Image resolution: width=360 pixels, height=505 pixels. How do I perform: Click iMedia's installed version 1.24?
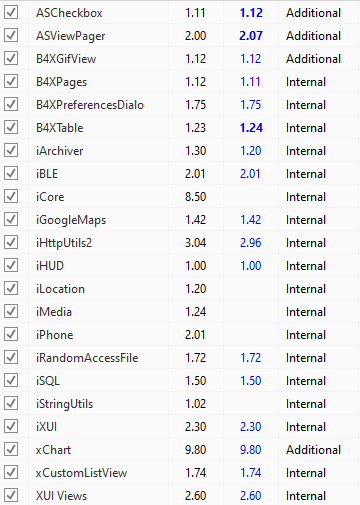pos(196,312)
